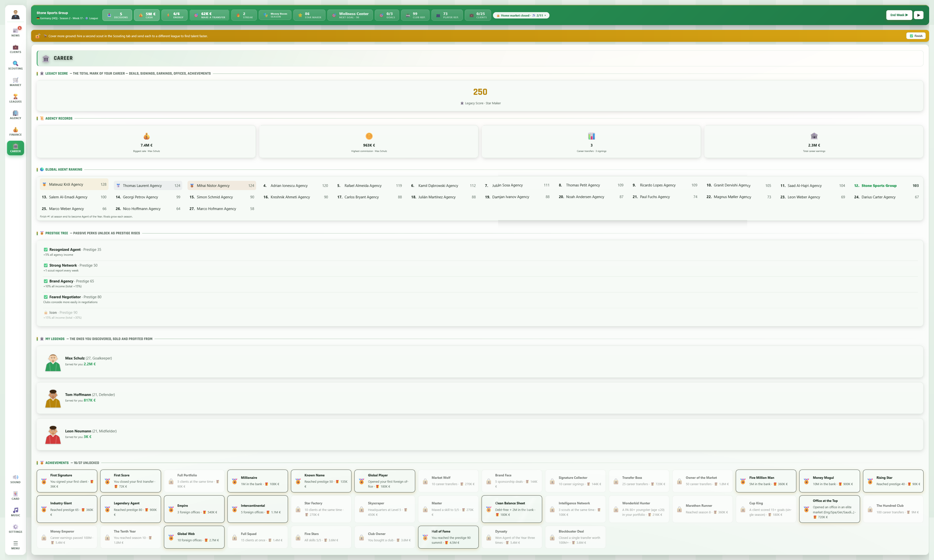Click the 73 Player Rep chip
Image resolution: width=934 pixels, height=560 pixels.
pyautogui.click(x=447, y=15)
